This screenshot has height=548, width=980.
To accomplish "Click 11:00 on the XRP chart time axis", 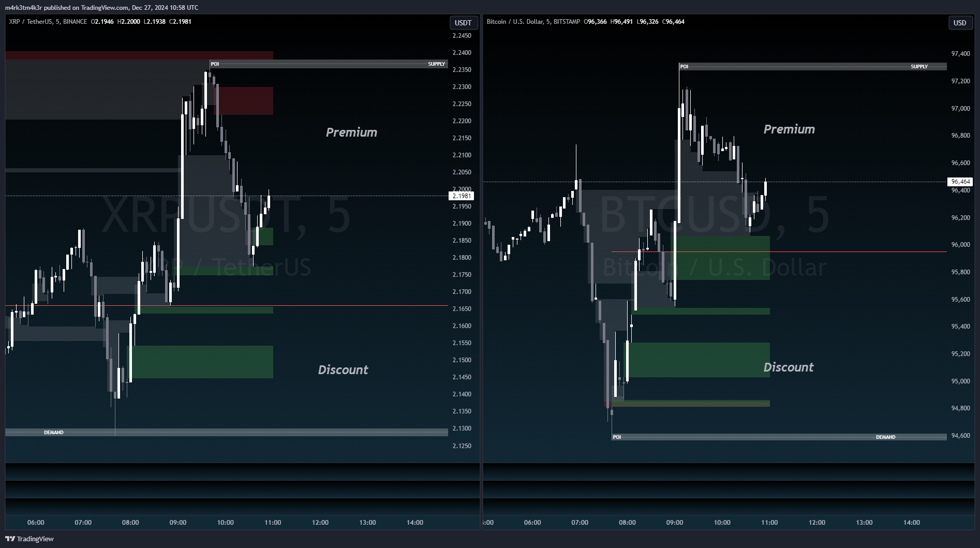I will (x=273, y=523).
